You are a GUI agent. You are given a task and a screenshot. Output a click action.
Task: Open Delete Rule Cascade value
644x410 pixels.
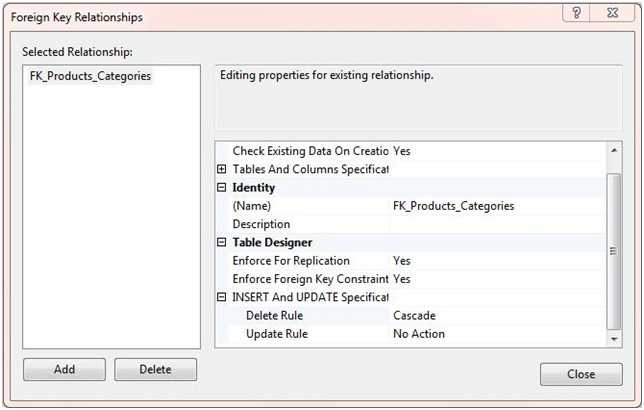(x=497, y=315)
